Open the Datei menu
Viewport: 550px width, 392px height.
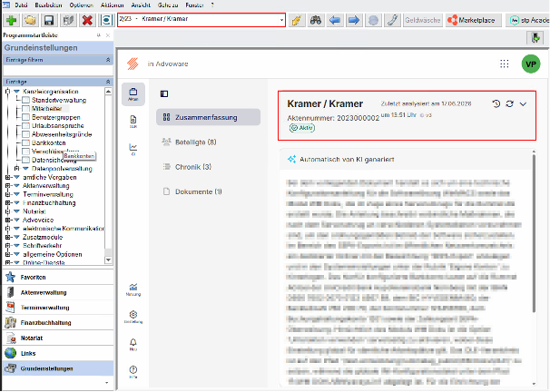(22, 5)
